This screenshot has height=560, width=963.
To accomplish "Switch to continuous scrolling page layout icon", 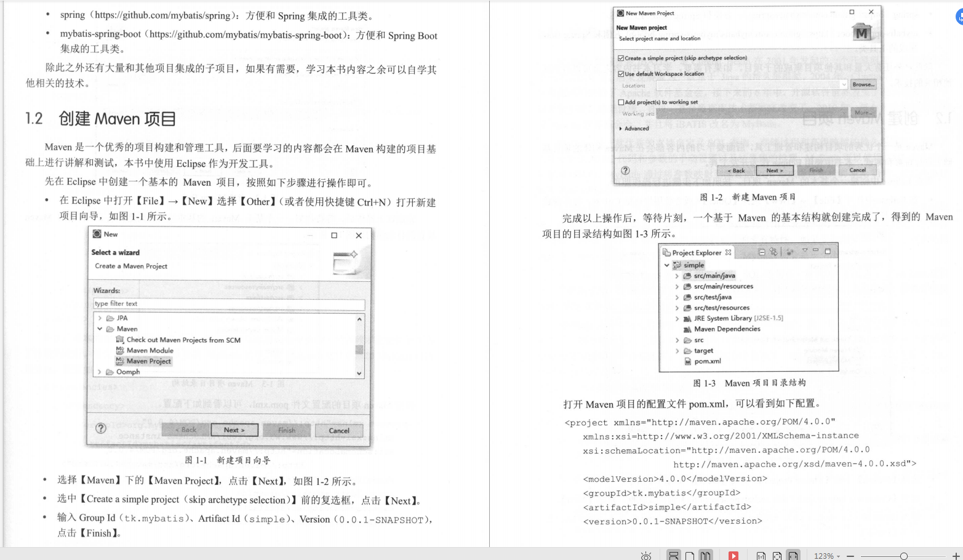I will [x=674, y=556].
